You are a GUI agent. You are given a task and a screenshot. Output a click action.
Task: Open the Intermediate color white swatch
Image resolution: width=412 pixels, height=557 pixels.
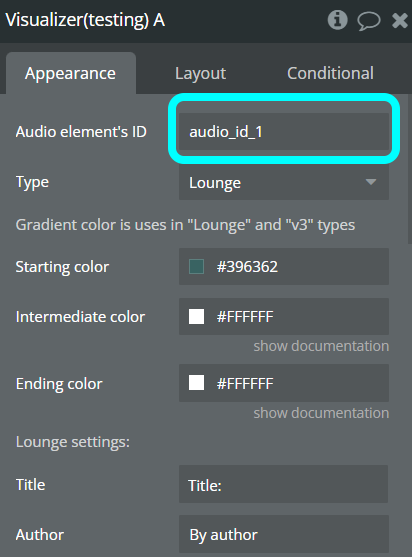[x=196, y=317]
